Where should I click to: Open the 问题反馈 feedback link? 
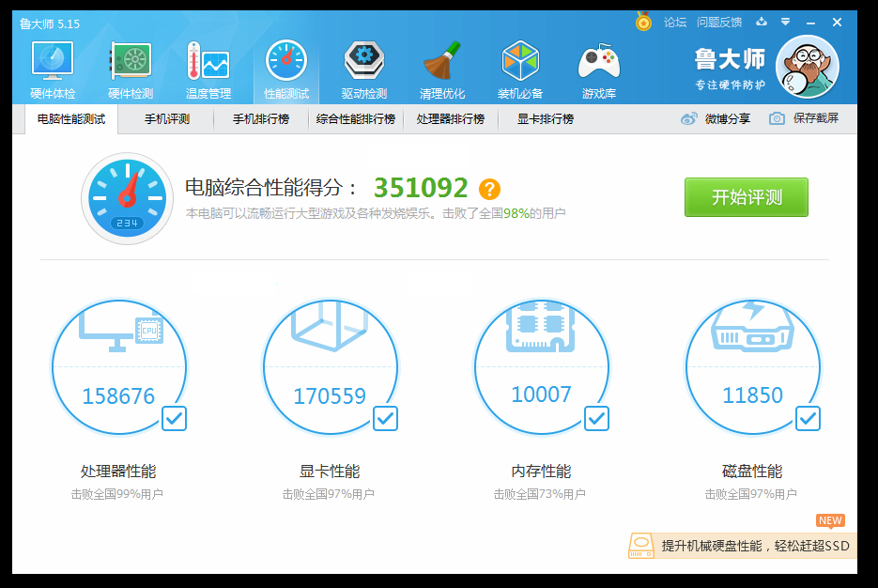tap(719, 23)
